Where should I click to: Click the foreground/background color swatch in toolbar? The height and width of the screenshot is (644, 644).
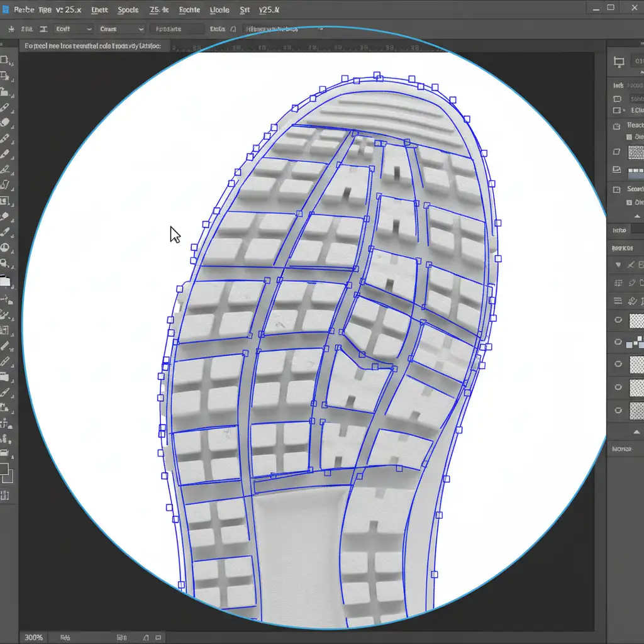[x=4, y=472]
